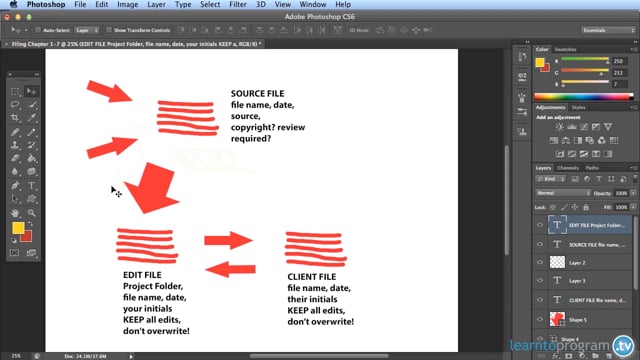Add a Color Balance adjustment
The width and height of the screenshot is (640, 360).
[x=566, y=140]
